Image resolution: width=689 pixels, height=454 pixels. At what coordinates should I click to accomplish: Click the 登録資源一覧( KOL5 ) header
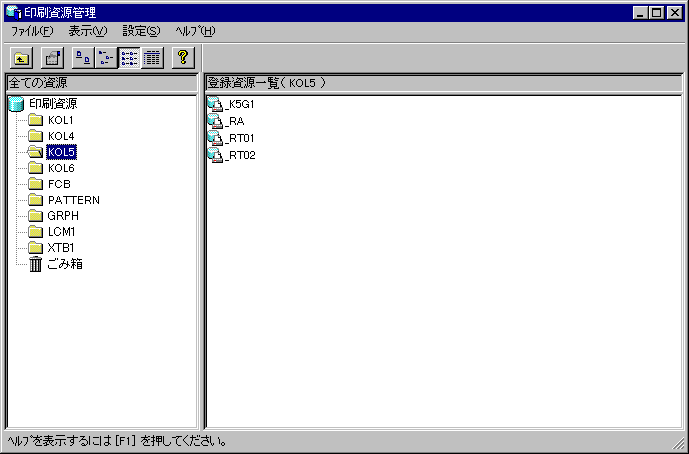click(x=443, y=83)
